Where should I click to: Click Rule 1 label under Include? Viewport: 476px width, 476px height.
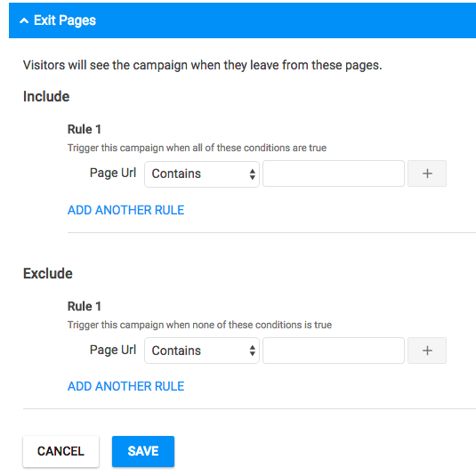point(85,129)
